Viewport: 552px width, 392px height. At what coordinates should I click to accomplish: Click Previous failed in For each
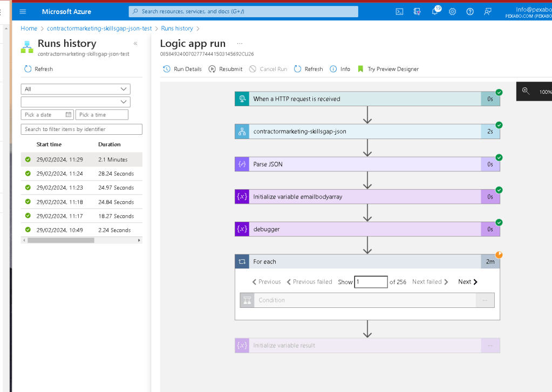coord(309,282)
